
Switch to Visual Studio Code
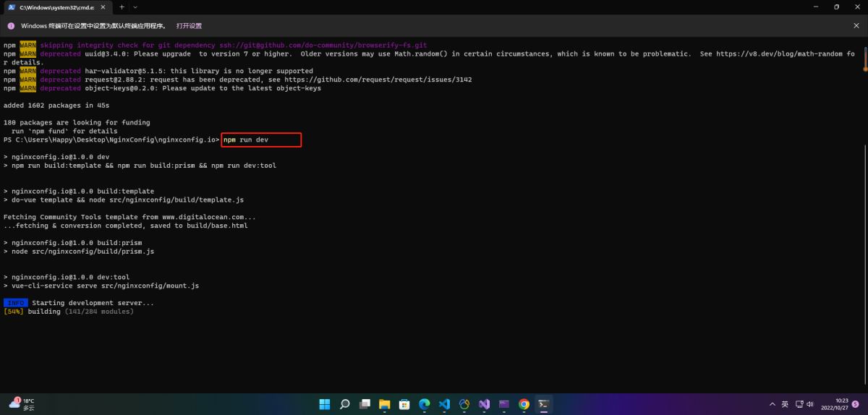click(x=445, y=404)
